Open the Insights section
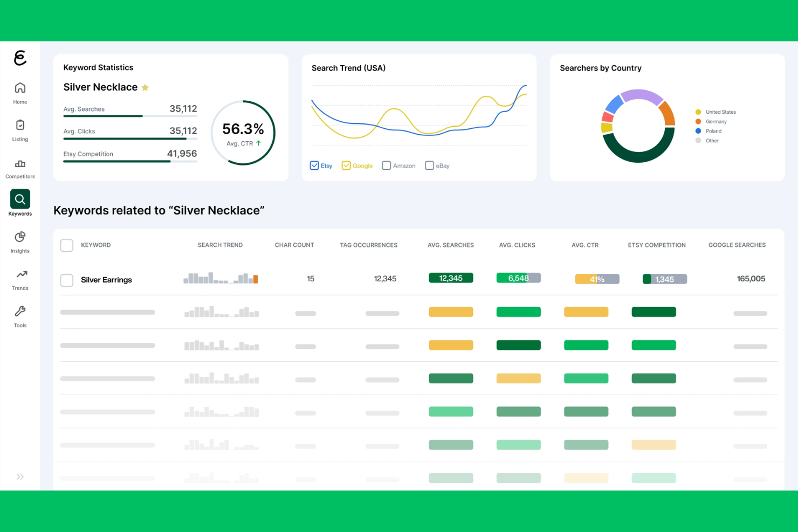The height and width of the screenshot is (532, 798). coord(20,239)
